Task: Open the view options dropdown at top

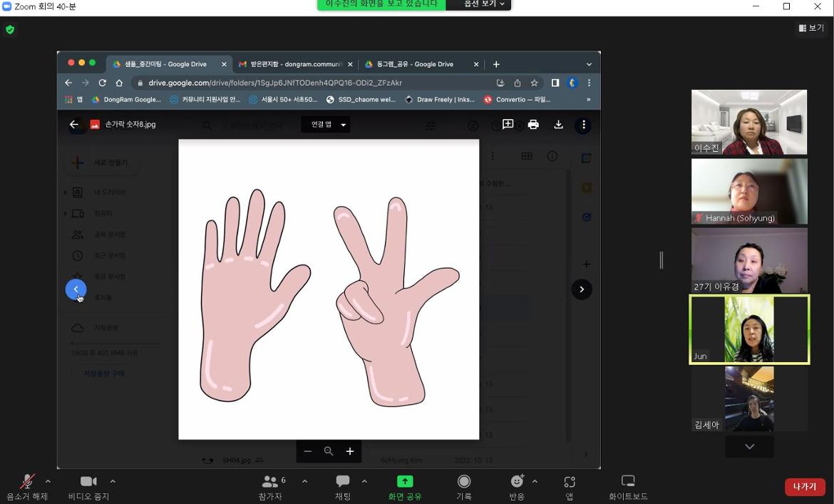Action: [x=811, y=28]
